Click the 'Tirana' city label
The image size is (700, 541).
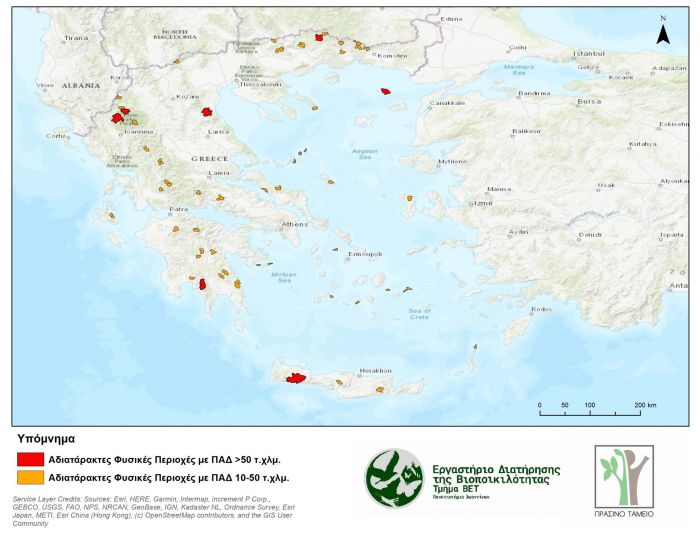click(x=76, y=38)
